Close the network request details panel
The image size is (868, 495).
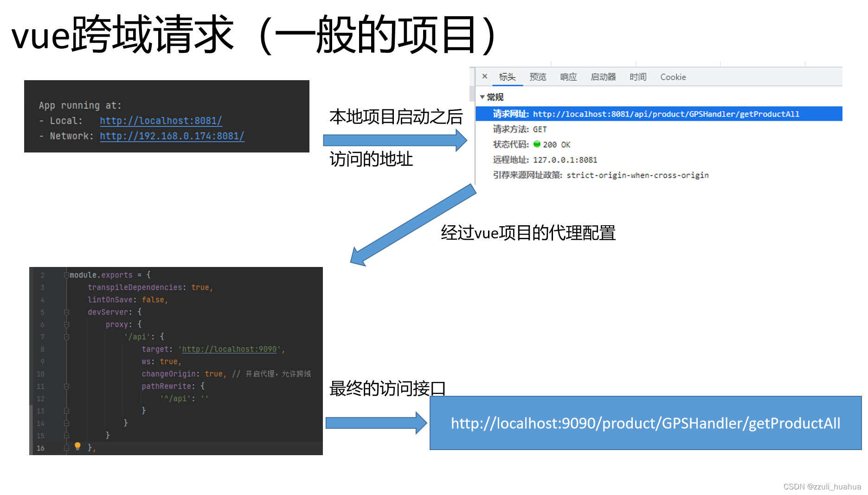click(x=485, y=76)
